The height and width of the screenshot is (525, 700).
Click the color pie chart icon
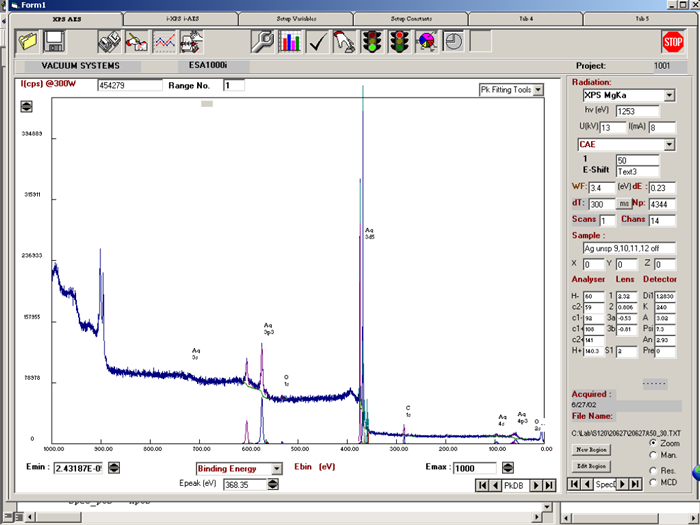coord(427,41)
